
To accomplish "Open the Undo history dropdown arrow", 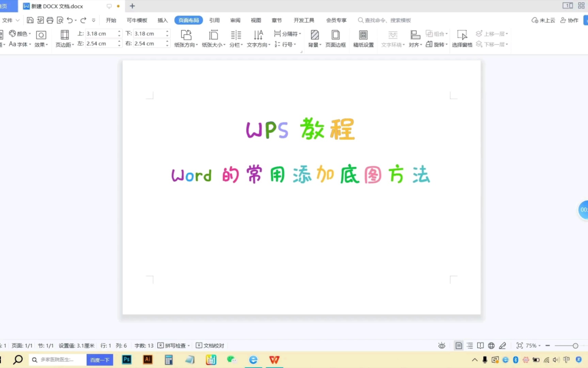I will (x=76, y=20).
